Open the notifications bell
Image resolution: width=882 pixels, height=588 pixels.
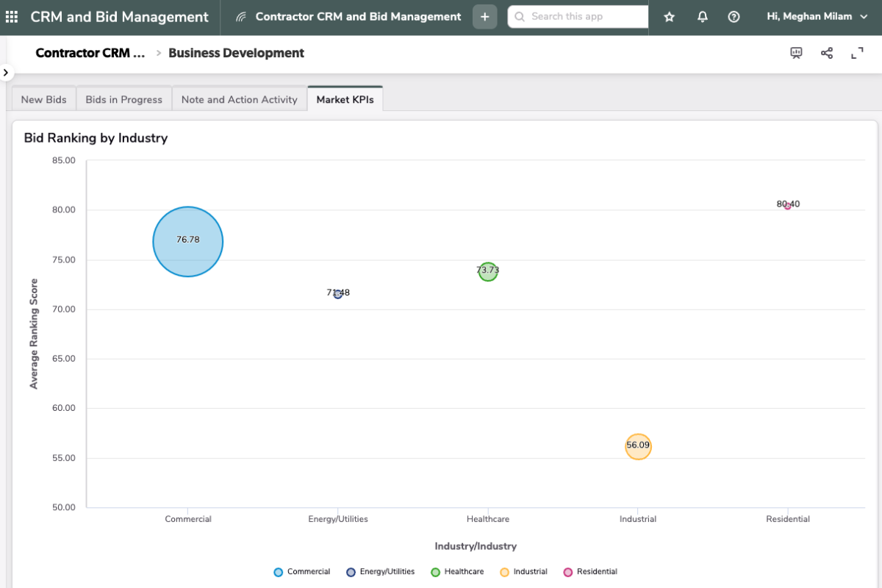(x=702, y=17)
